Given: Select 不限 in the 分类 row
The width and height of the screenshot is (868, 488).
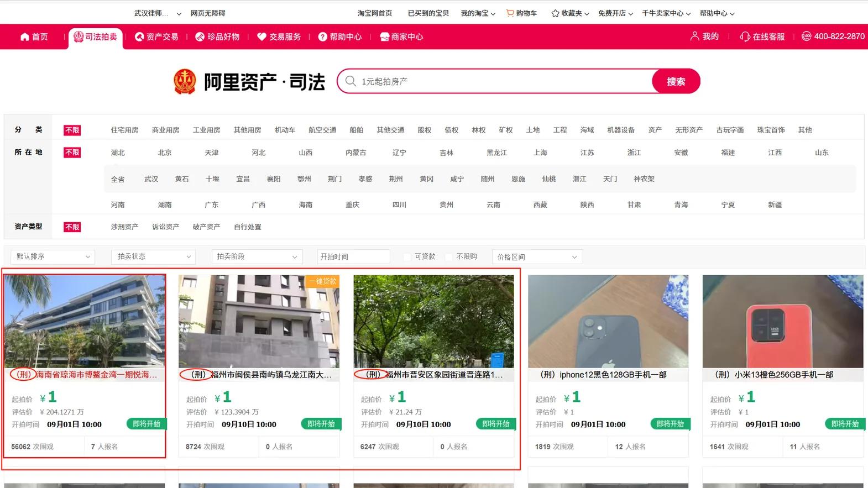Looking at the screenshot, I should (72, 130).
